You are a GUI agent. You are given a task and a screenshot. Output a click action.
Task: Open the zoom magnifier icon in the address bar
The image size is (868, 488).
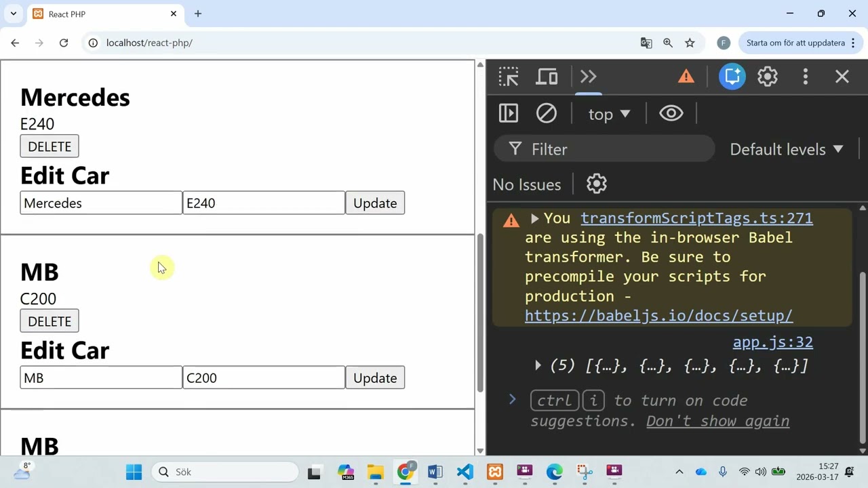[x=668, y=43]
